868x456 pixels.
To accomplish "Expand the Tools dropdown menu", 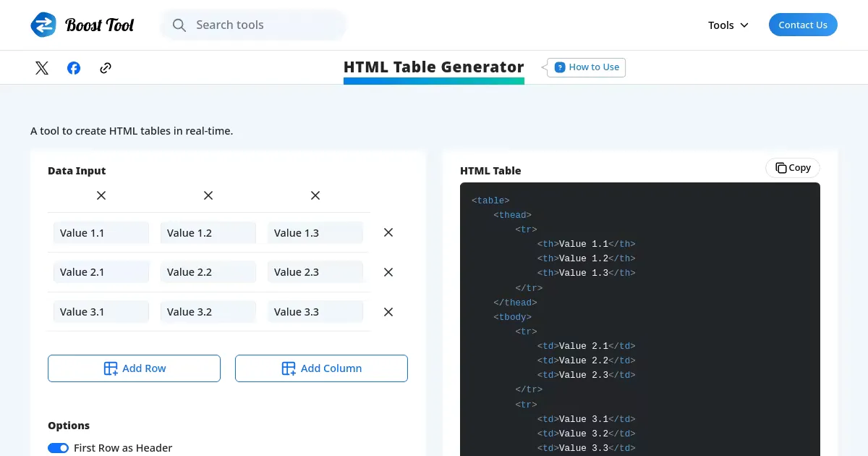I will tap(728, 25).
